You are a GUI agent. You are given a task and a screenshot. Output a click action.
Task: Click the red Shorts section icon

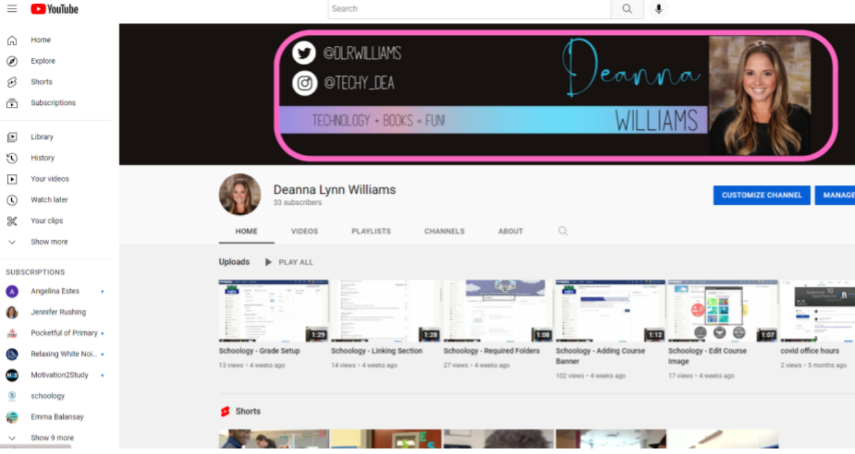click(225, 411)
